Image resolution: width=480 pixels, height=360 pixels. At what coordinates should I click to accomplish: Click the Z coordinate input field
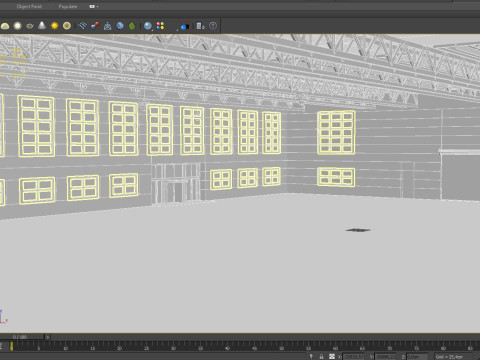[x=417, y=357]
